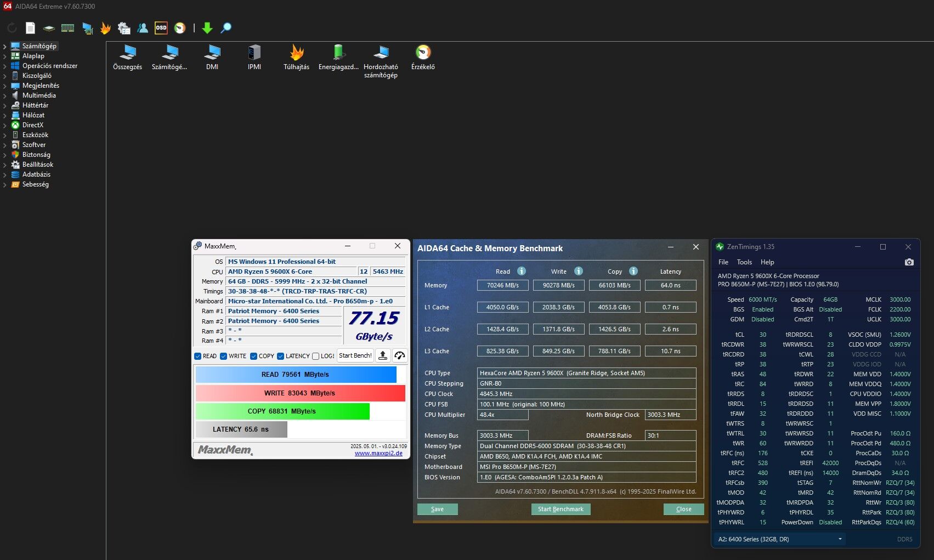
Task: Click the magnifying glass search icon
Action: point(226,28)
